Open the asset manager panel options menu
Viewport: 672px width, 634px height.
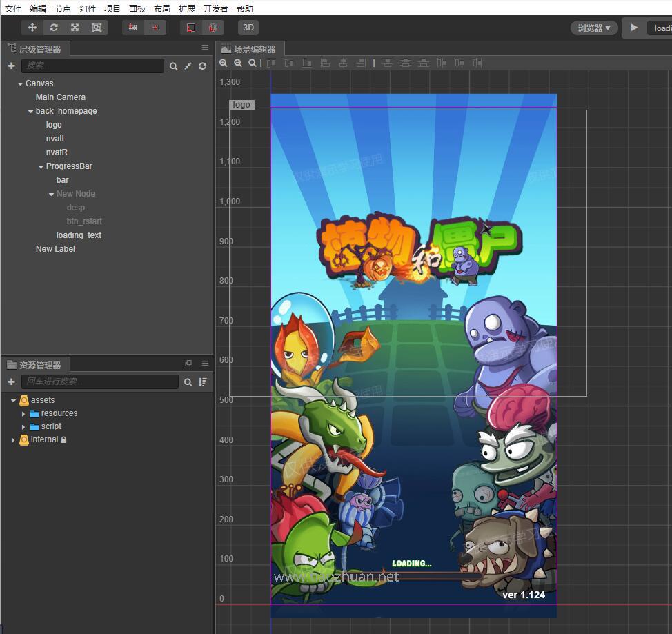pyautogui.click(x=206, y=364)
